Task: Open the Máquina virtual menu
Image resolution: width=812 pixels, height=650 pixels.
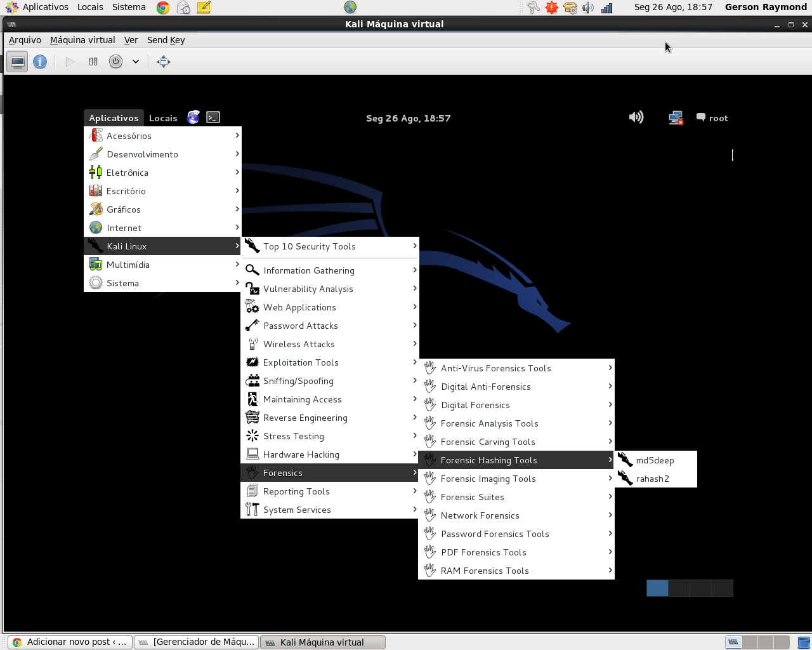Action: [x=82, y=40]
